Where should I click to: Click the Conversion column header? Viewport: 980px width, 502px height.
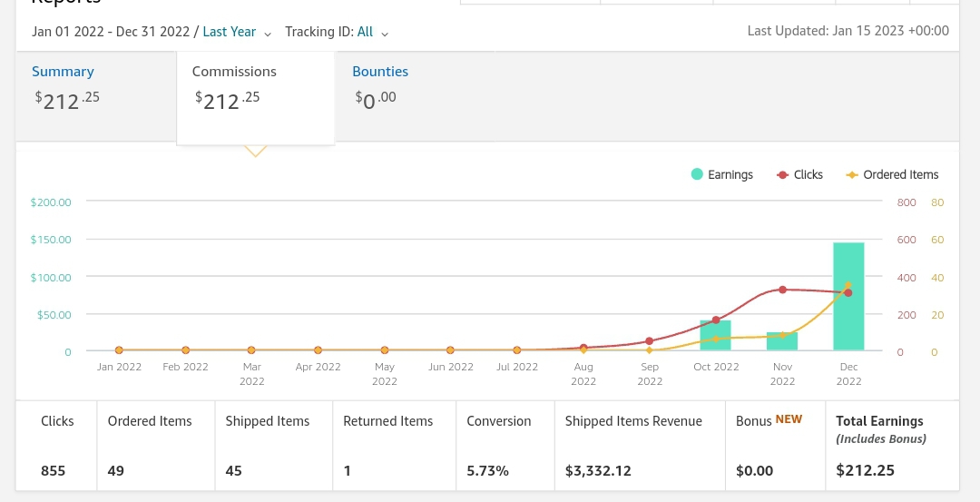click(499, 420)
